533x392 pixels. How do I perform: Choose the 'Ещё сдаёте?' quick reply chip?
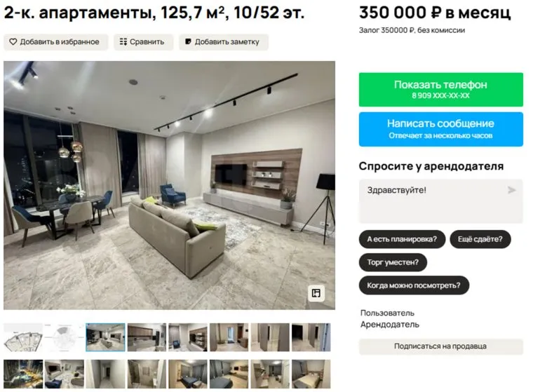pos(480,239)
